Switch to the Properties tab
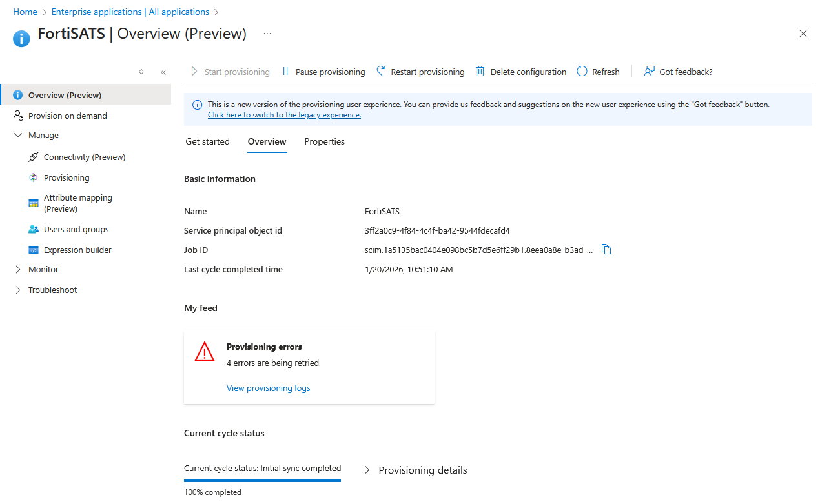Viewport: 820px width, 504px height. click(x=325, y=141)
